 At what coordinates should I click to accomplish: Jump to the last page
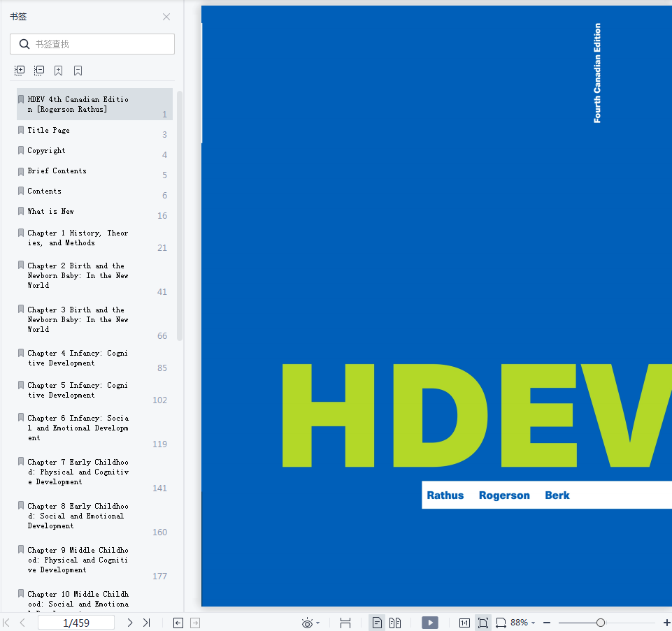tap(147, 623)
